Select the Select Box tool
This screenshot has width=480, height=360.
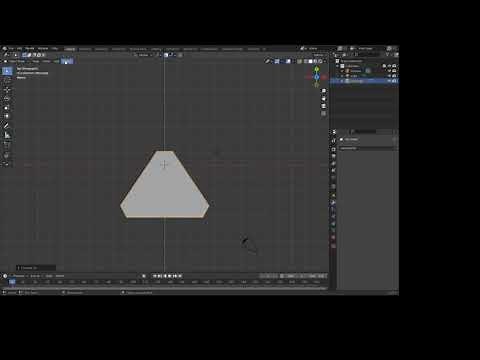(7, 71)
